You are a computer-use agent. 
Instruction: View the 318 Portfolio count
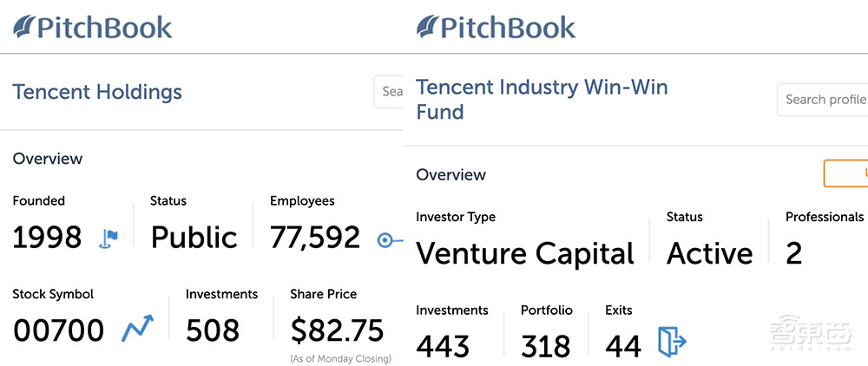tap(546, 345)
